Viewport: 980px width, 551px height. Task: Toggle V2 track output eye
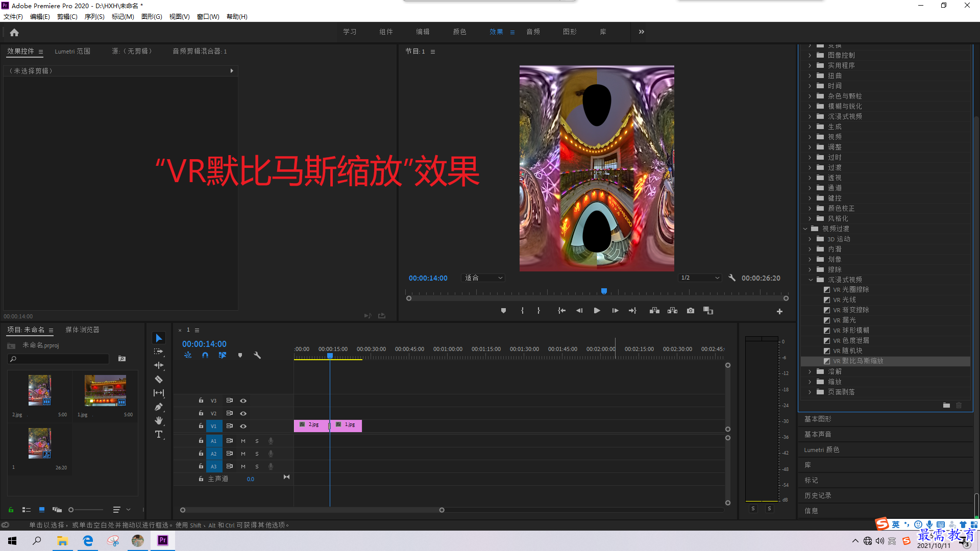click(243, 414)
